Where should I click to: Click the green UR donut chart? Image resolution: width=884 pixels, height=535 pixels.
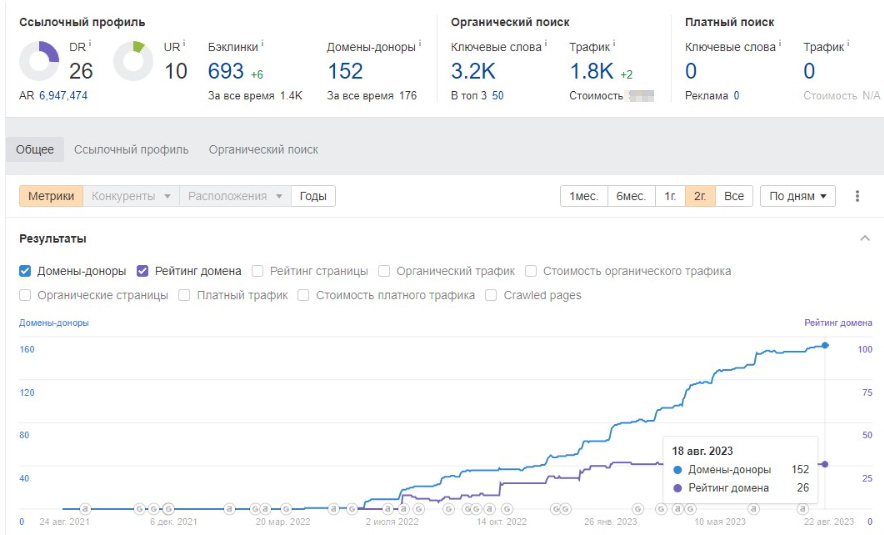[x=133, y=62]
